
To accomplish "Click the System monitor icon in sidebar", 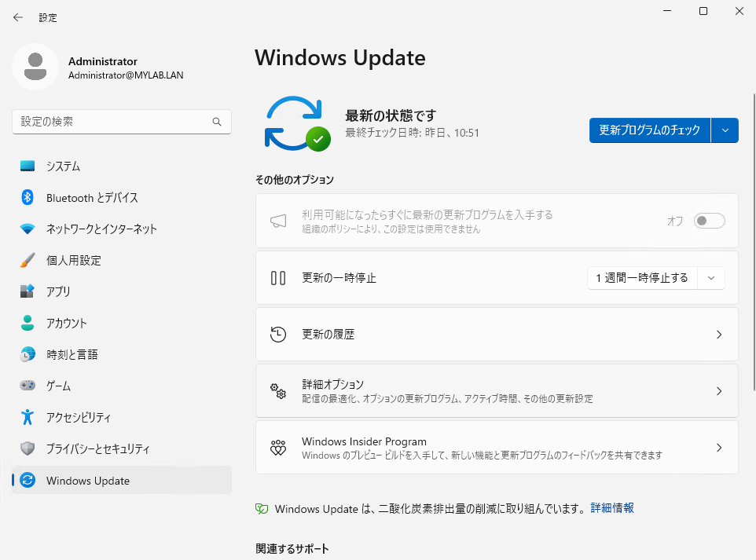I will click(28, 167).
